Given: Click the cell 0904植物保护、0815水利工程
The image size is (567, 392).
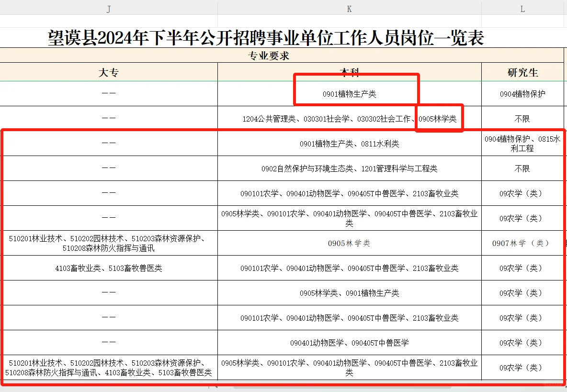Looking at the screenshot, I should click(522, 144).
